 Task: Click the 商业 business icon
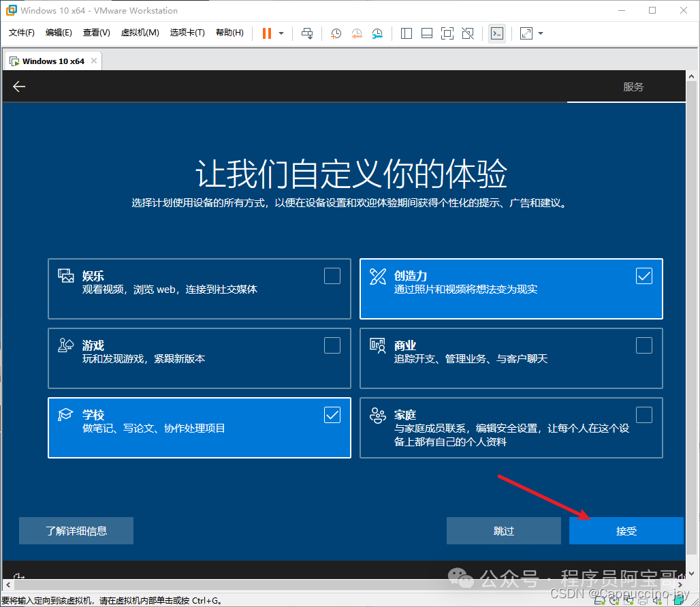[x=378, y=345]
